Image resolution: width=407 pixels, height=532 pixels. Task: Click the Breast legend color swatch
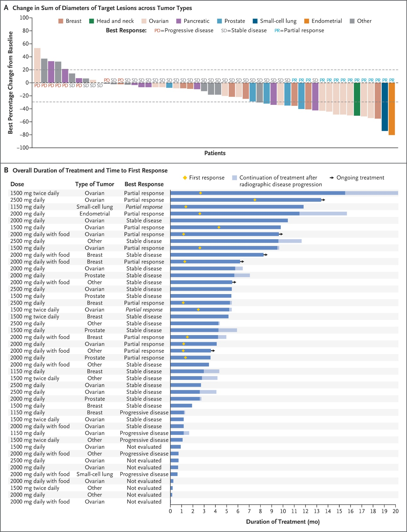pos(61,21)
